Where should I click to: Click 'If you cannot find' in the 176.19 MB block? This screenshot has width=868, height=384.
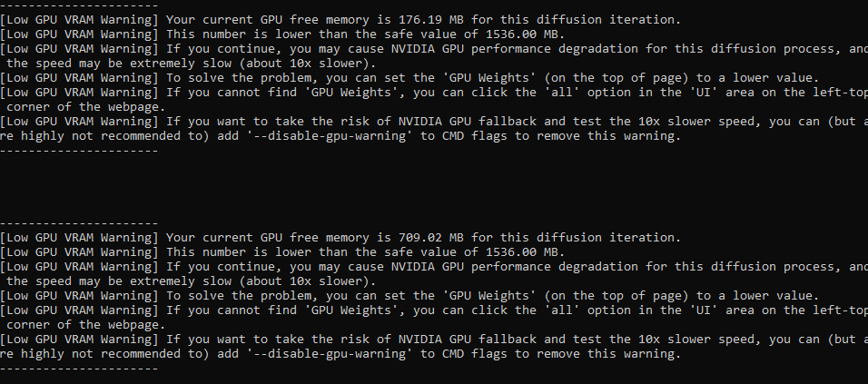point(232,93)
